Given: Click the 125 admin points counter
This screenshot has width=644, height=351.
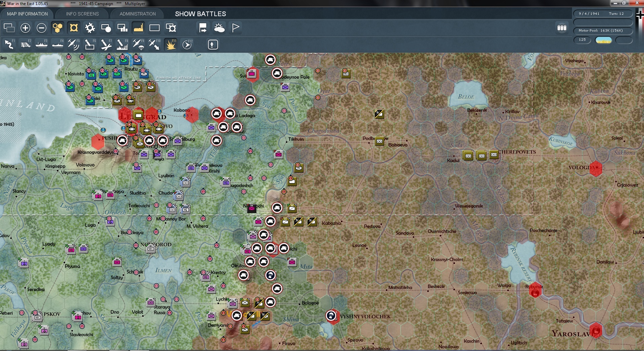Looking at the screenshot, I should [582, 40].
